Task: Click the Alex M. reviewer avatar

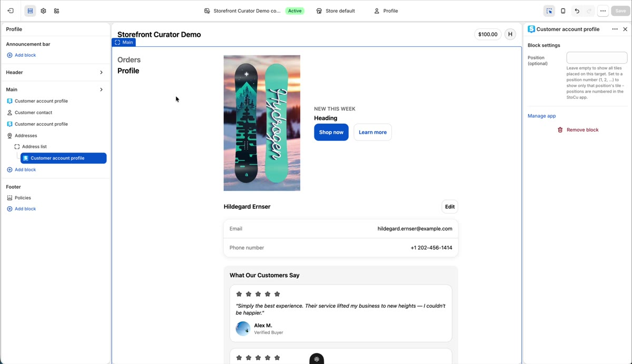Action: click(x=243, y=329)
